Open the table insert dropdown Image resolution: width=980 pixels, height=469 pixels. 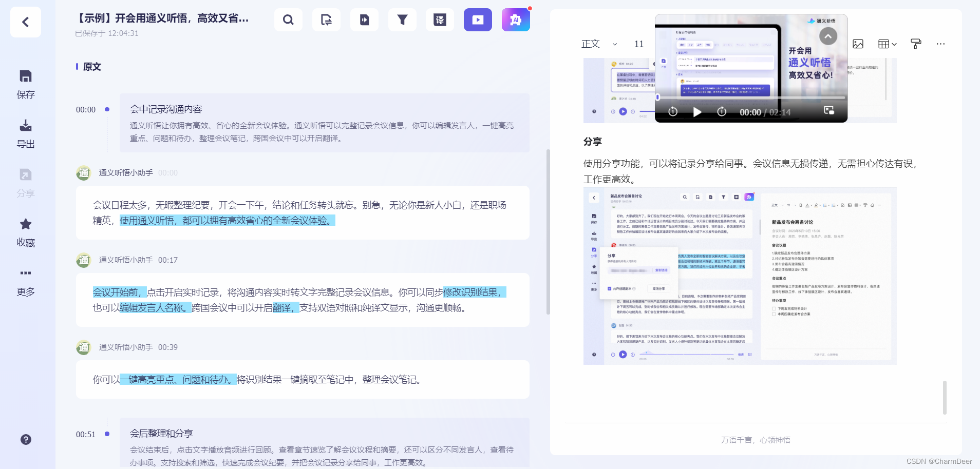(x=887, y=44)
